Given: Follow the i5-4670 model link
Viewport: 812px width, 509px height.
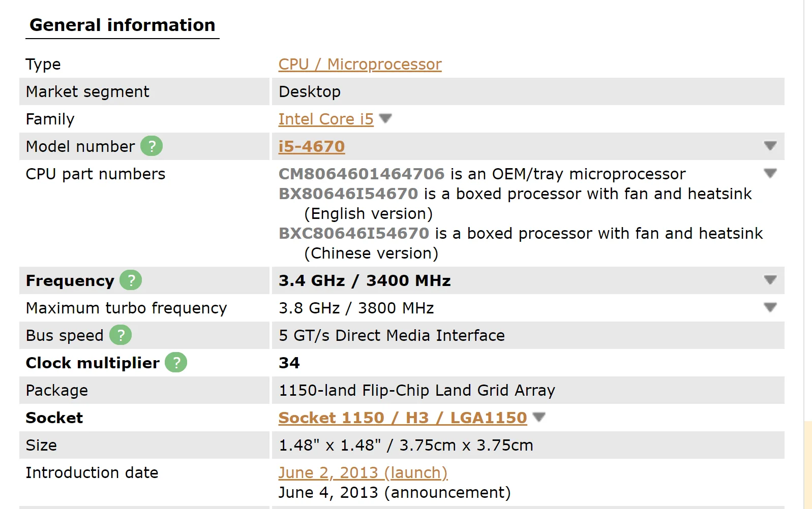Looking at the screenshot, I should (311, 147).
